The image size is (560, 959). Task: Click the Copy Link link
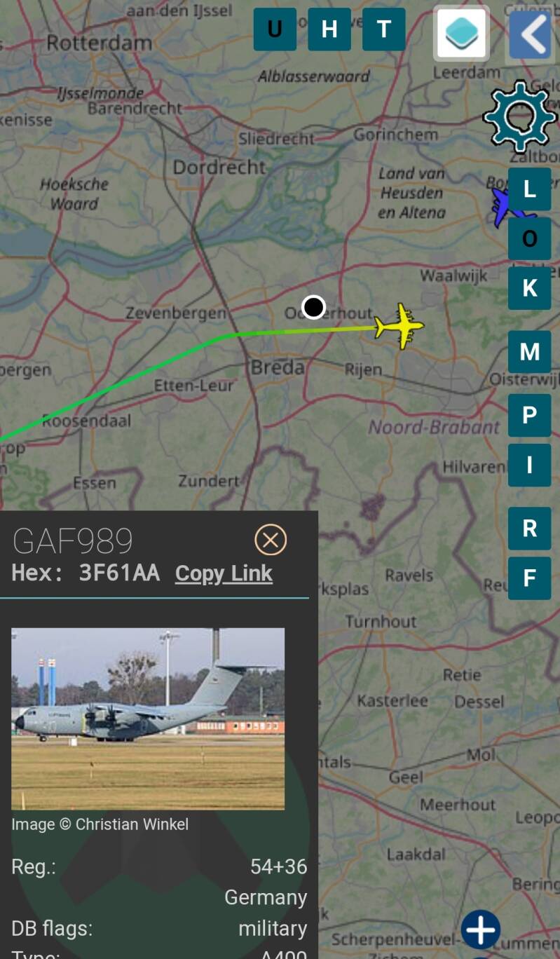tap(224, 573)
